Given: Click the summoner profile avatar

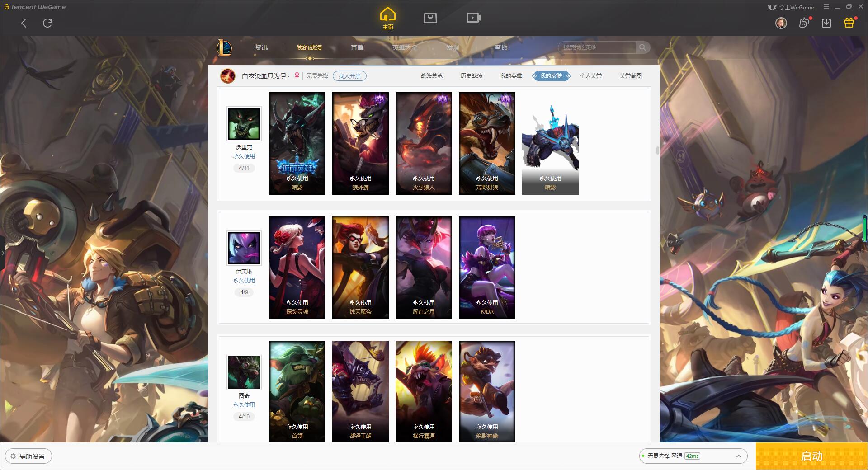Looking at the screenshot, I should [227, 76].
